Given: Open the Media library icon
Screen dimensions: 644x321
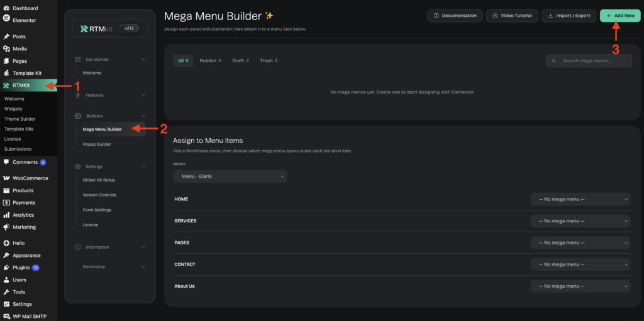Looking at the screenshot, I should 6,49.
